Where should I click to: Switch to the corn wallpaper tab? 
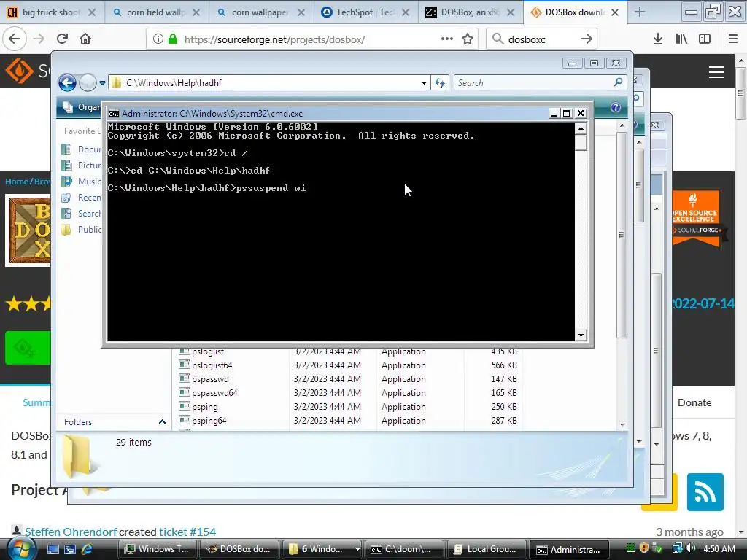260,12
